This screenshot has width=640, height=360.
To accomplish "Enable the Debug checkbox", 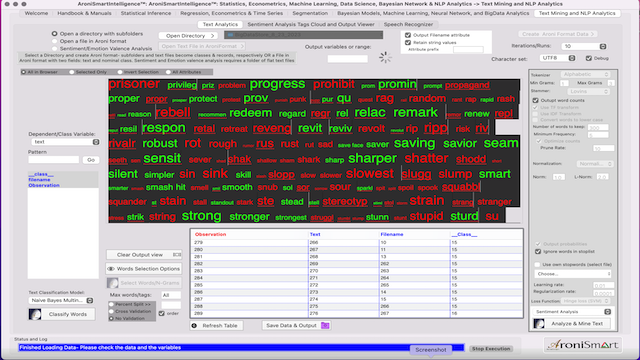I will tap(589, 58).
